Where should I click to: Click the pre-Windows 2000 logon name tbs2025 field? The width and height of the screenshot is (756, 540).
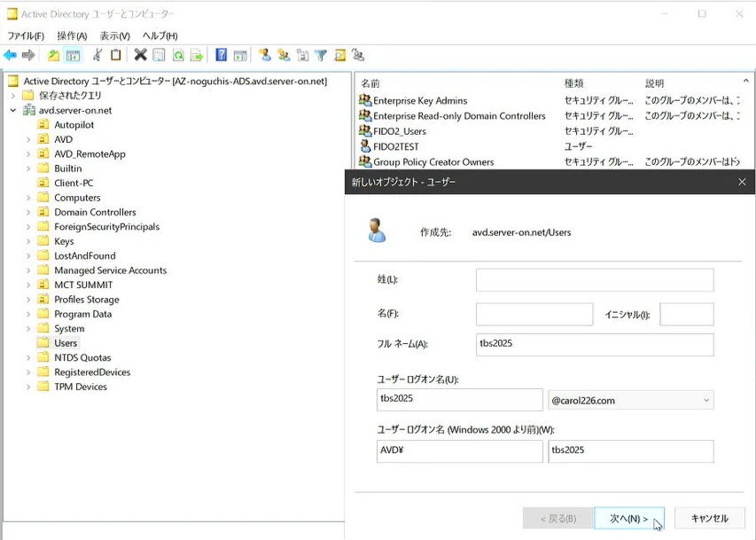(x=631, y=451)
